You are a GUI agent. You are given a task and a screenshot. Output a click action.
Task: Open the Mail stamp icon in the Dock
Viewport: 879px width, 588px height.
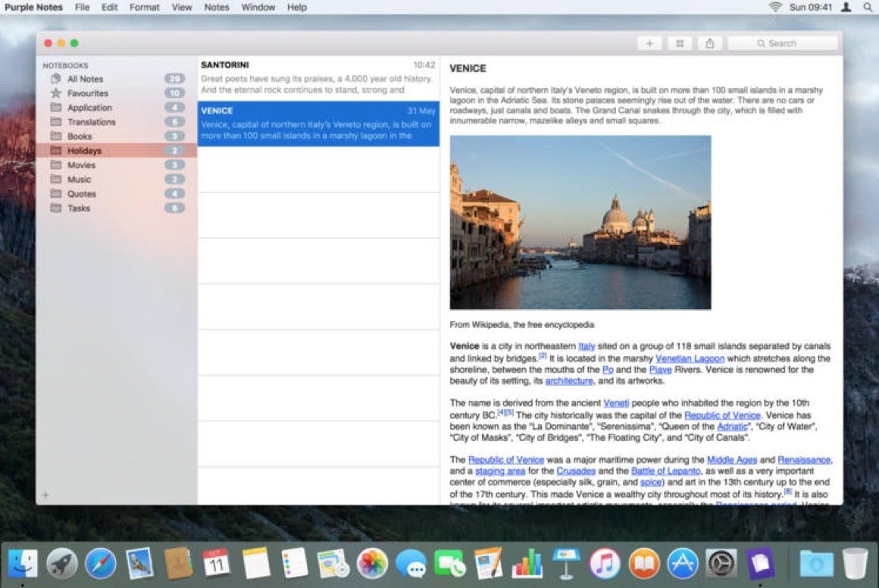[139, 563]
